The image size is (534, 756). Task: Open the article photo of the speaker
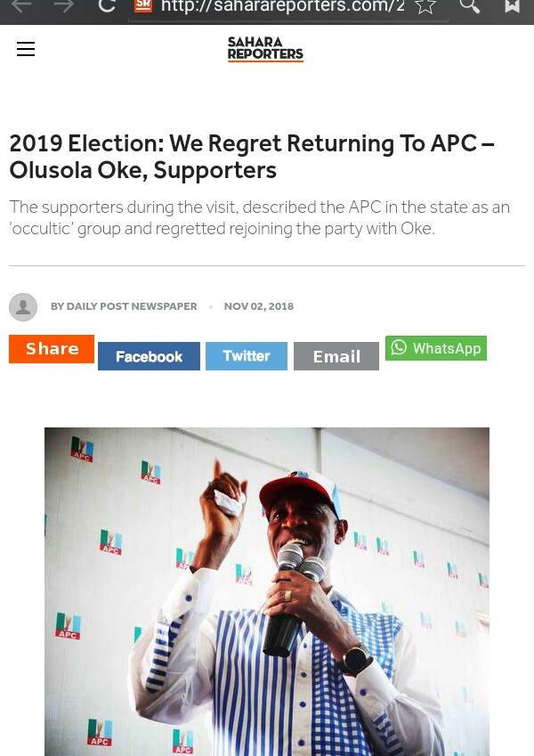click(x=267, y=591)
